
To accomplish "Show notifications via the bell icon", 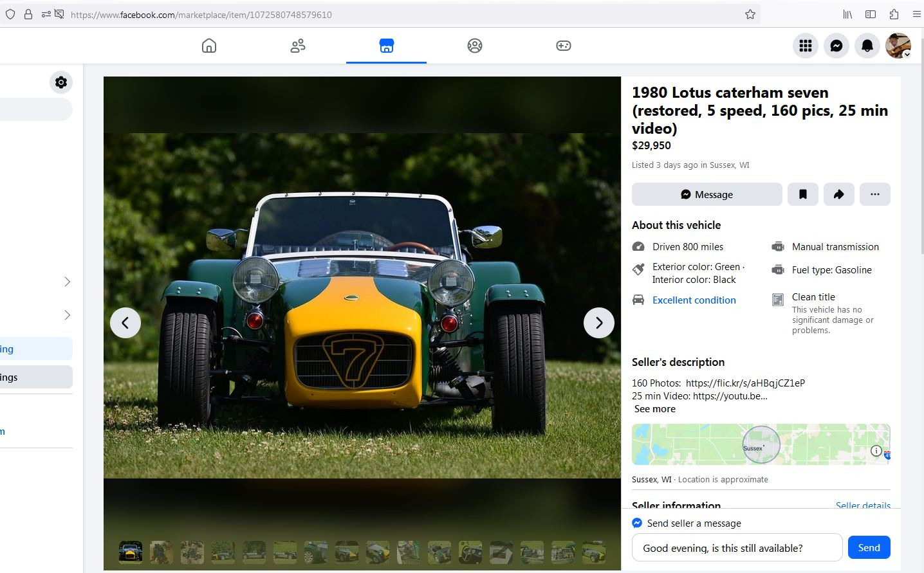I will [x=867, y=46].
